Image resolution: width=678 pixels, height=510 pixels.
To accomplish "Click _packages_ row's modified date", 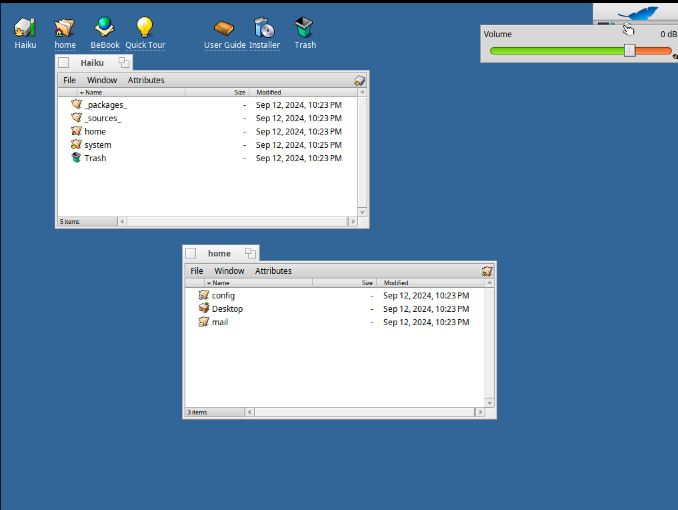I will [299, 105].
